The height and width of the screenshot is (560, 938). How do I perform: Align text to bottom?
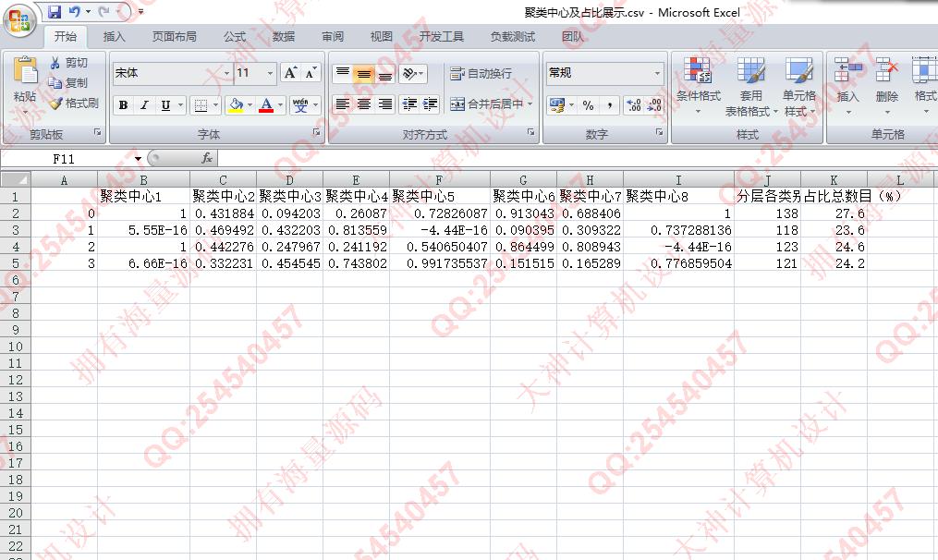click(385, 74)
